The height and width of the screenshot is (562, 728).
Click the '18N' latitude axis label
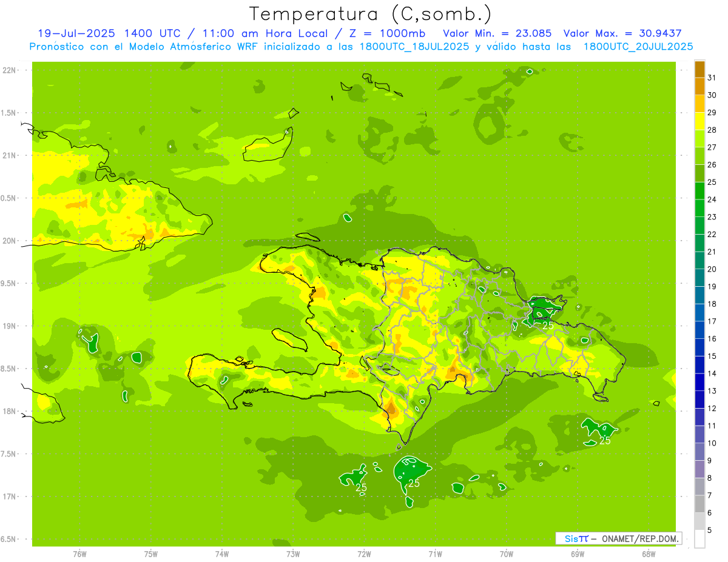tap(9, 411)
